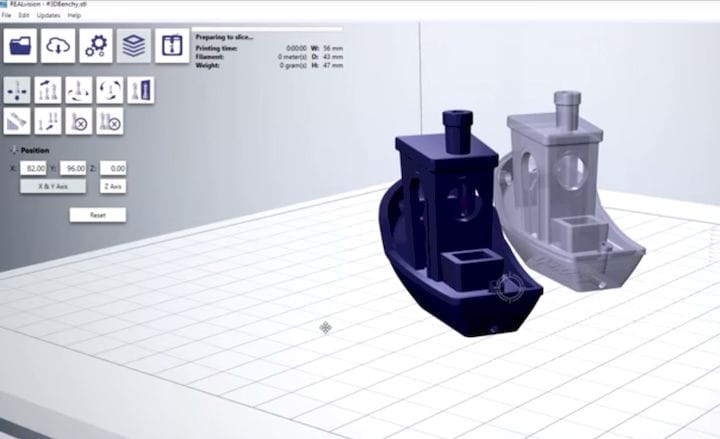Image resolution: width=720 pixels, height=439 pixels.
Task: Select the move position tool
Action: tap(17, 90)
